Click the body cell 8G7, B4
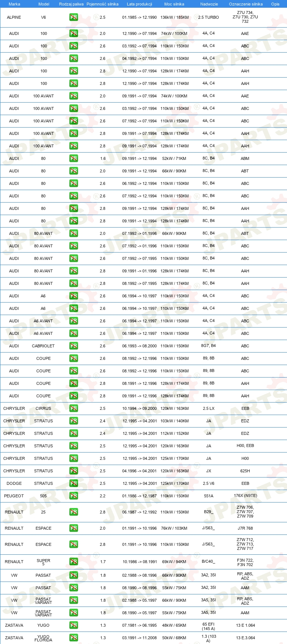 (x=208, y=346)
